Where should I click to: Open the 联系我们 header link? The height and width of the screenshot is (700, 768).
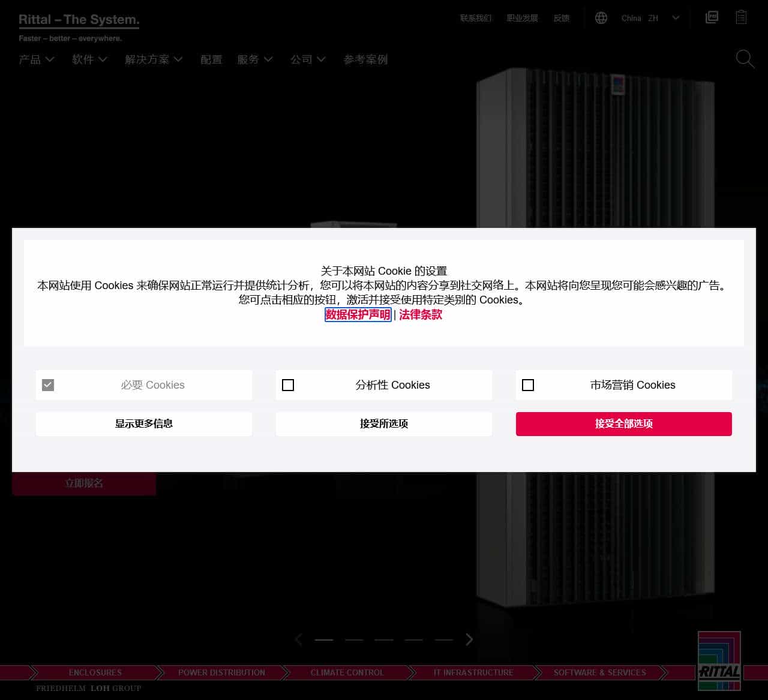476,18
